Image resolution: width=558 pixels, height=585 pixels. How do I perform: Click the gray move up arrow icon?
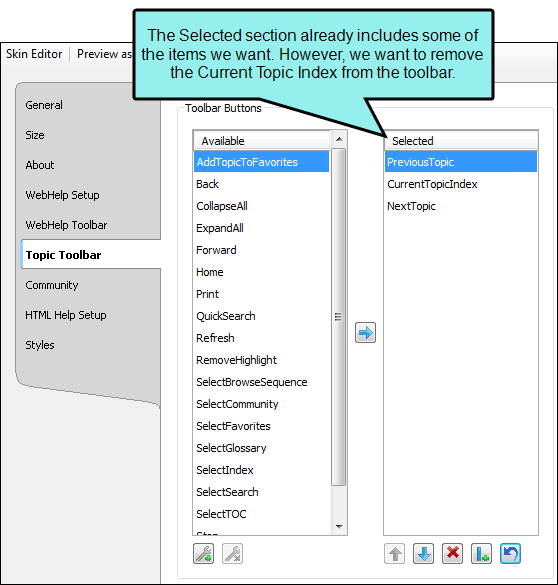pyautogui.click(x=395, y=553)
